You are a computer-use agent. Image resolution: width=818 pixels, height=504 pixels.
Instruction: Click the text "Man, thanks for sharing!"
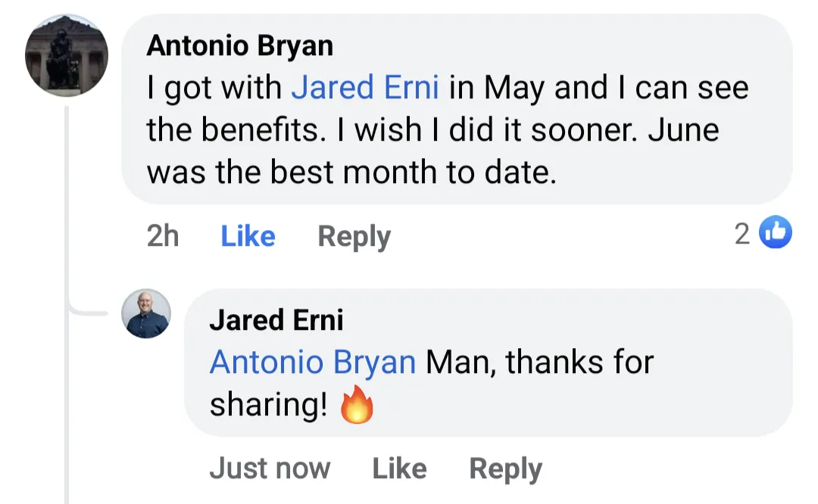click(x=539, y=363)
